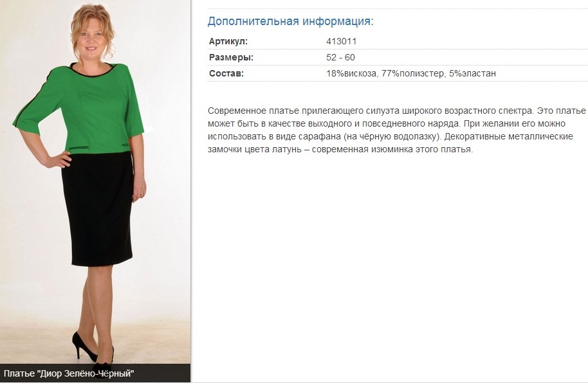Image resolution: width=588 pixels, height=383 pixels.
Task: Click the article number 413011
Action: point(341,41)
